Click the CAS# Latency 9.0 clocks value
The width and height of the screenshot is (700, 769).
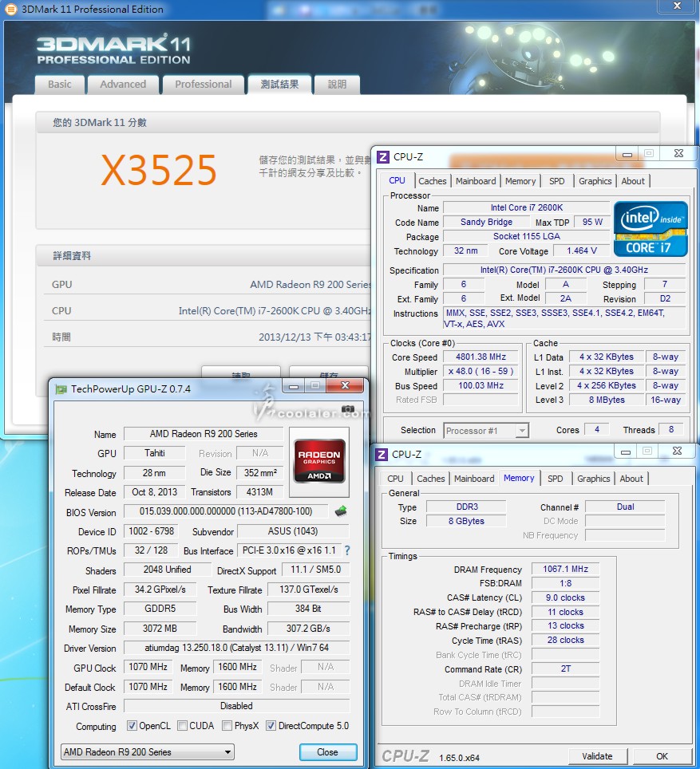point(565,597)
